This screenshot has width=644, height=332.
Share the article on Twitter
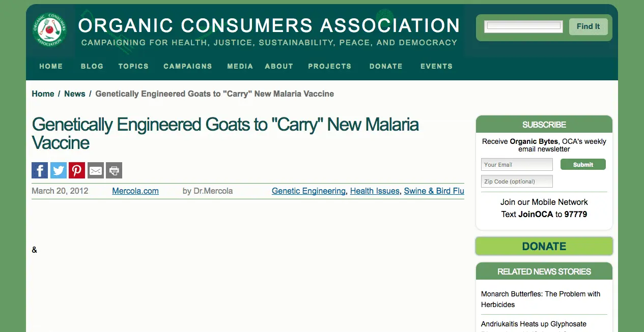point(59,170)
